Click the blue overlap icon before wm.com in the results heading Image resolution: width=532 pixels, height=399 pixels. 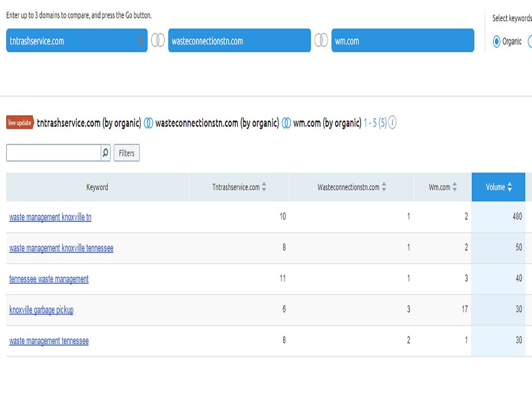click(x=286, y=123)
